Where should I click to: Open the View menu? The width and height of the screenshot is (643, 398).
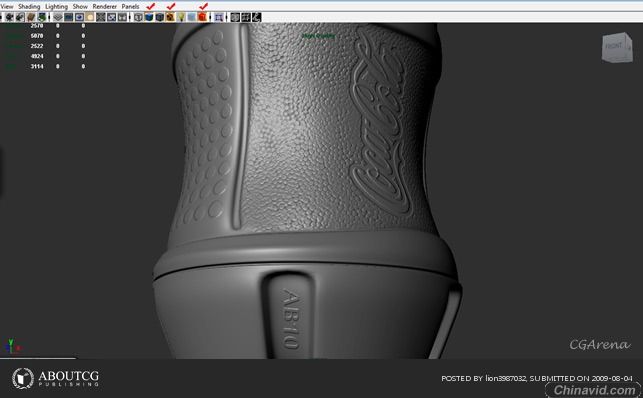(7, 7)
